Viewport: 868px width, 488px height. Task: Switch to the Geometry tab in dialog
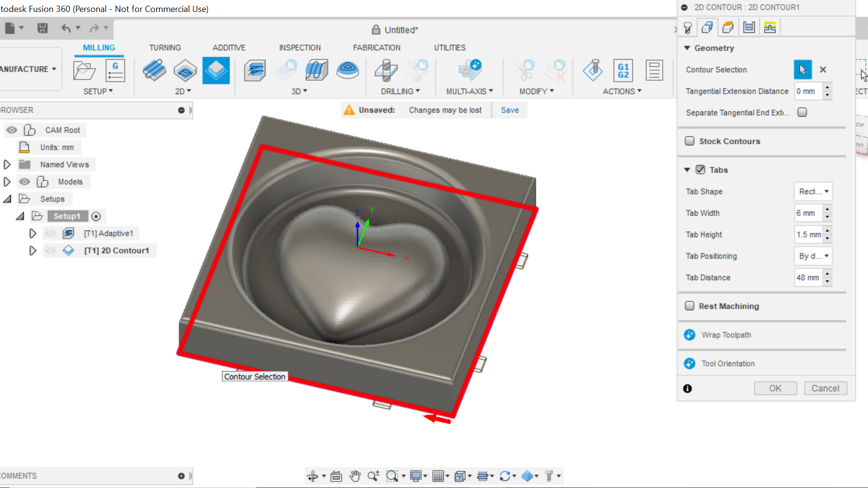707,27
